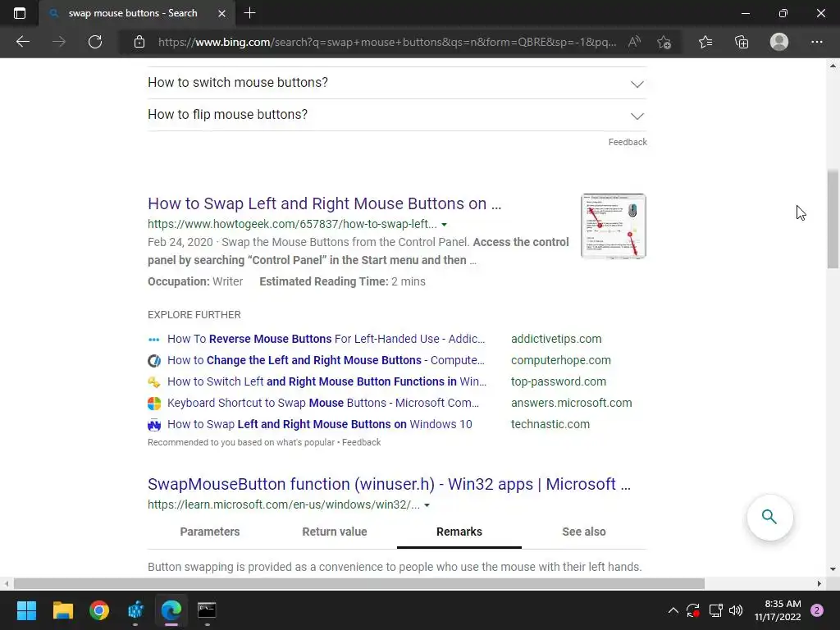Screen dimensions: 840x630
Task: Open 'How to Switch Left and Right Mouse Button Functions' link
Action: pyautogui.click(x=326, y=382)
